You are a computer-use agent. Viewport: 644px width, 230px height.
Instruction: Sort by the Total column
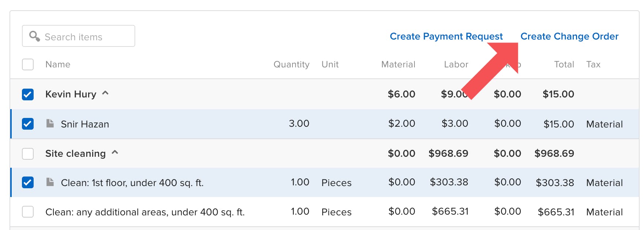pos(564,64)
